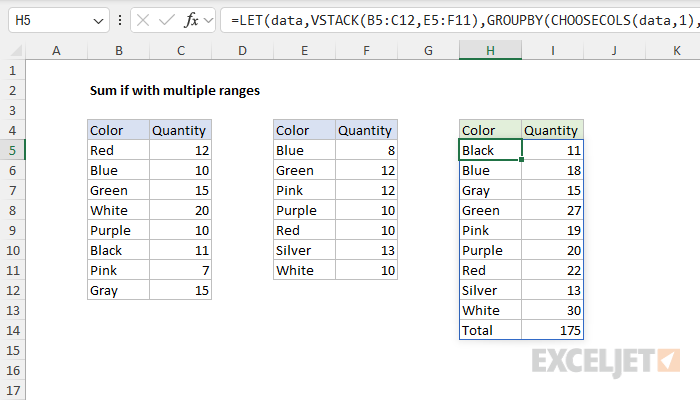Click cell C8 with value 20
Image resolution: width=700 pixels, height=400 pixels.
point(180,210)
